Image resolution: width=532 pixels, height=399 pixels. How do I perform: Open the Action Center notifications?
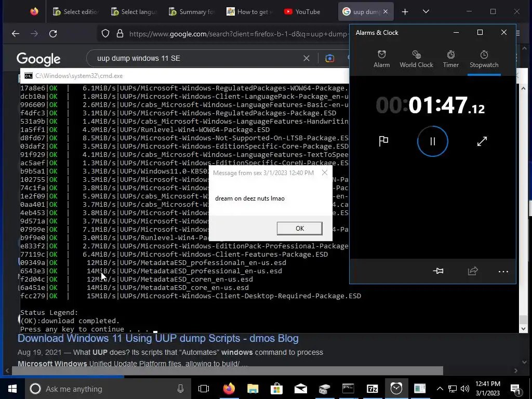516,389
